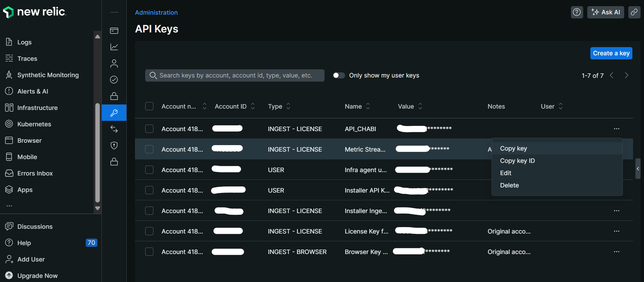
Task: Open Errors Inbox in the left navigation
Action: tap(35, 173)
